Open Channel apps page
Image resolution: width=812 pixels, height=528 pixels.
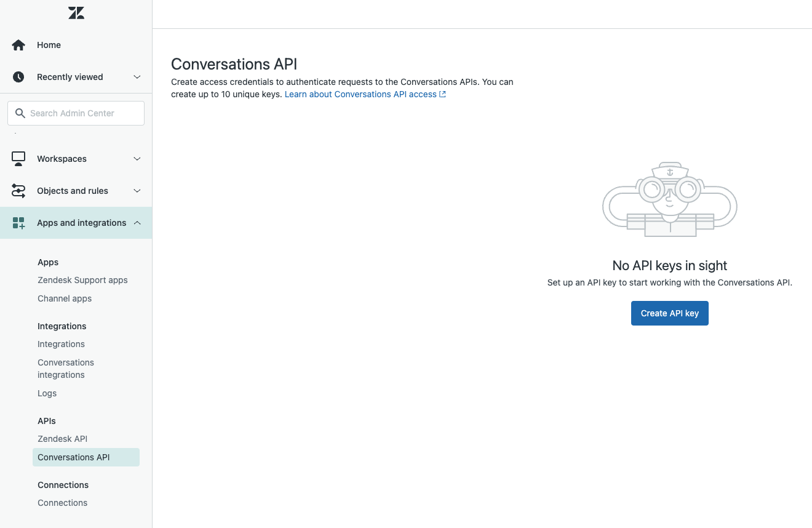coord(65,298)
